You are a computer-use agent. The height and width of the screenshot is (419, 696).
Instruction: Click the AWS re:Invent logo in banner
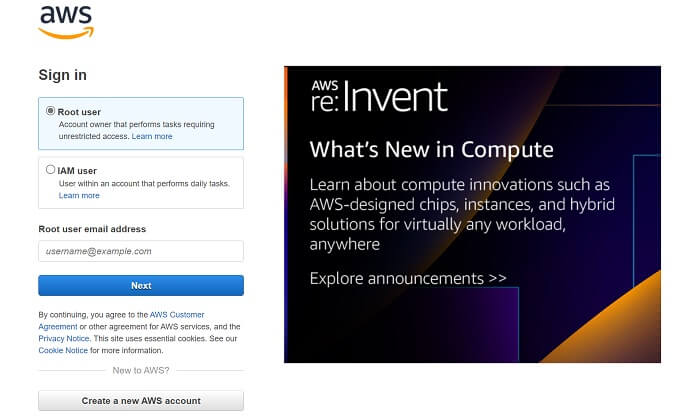(379, 96)
